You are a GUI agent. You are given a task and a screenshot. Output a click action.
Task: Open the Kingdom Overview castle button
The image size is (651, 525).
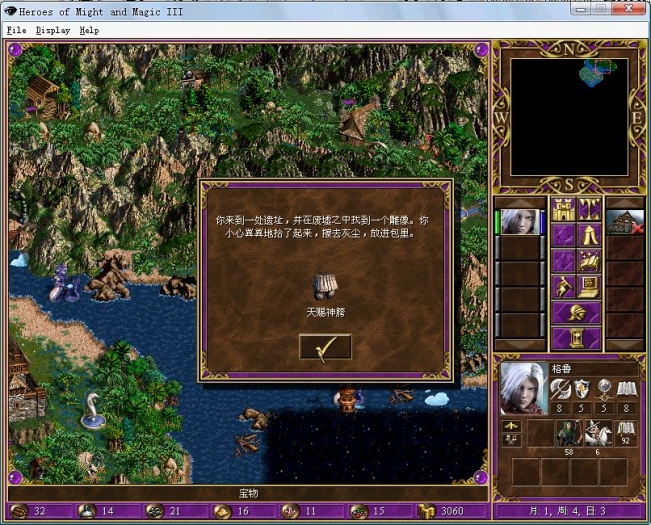pyautogui.click(x=563, y=210)
